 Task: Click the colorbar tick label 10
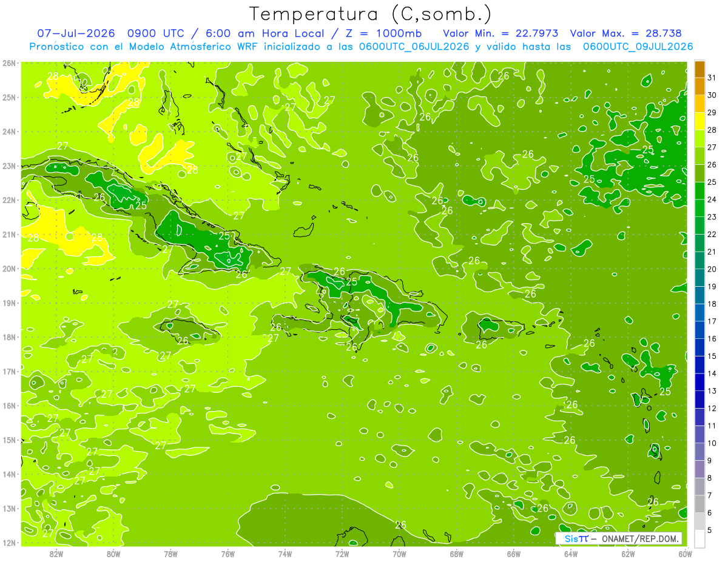pyautogui.click(x=712, y=443)
